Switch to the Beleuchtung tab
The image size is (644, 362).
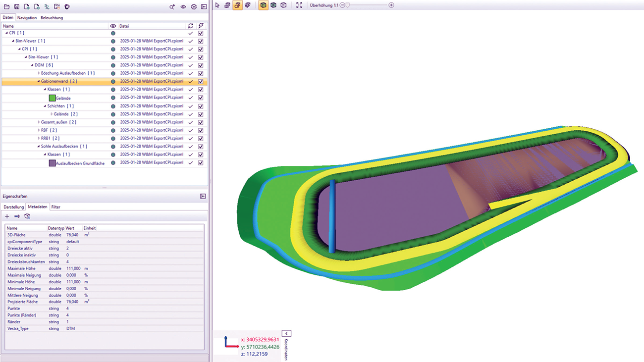[52, 18]
